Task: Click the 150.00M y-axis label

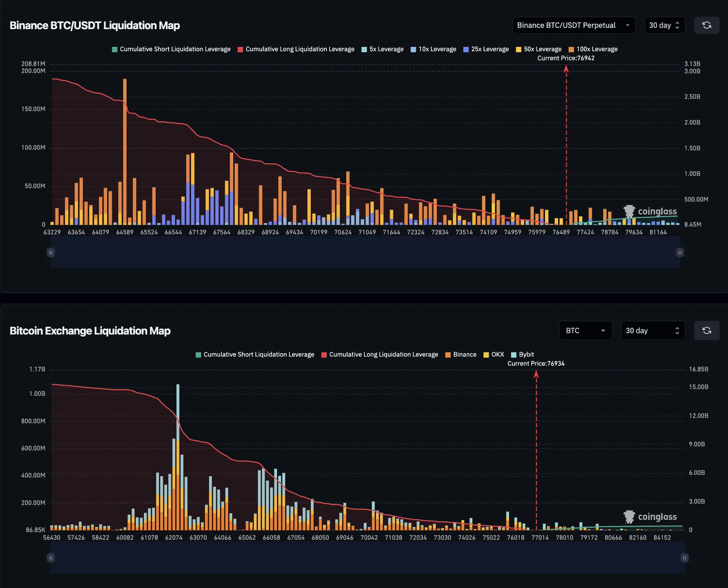Action: (x=33, y=109)
